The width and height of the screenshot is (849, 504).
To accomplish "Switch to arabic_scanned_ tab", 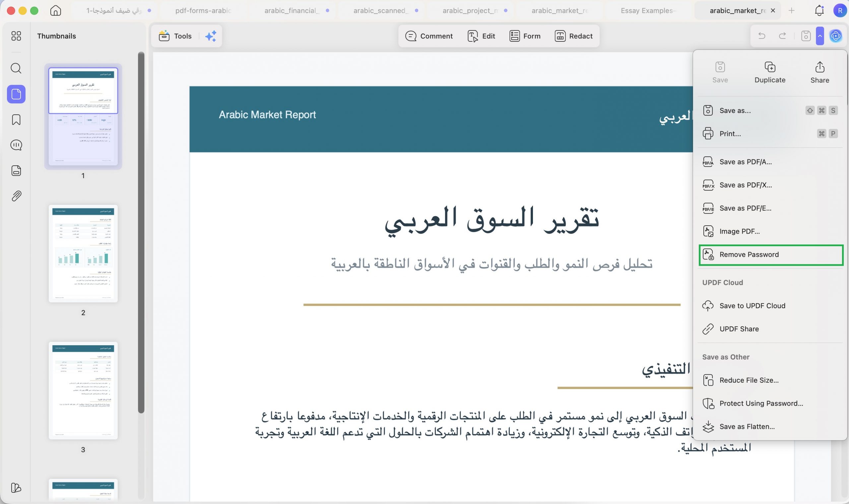I will [x=381, y=11].
